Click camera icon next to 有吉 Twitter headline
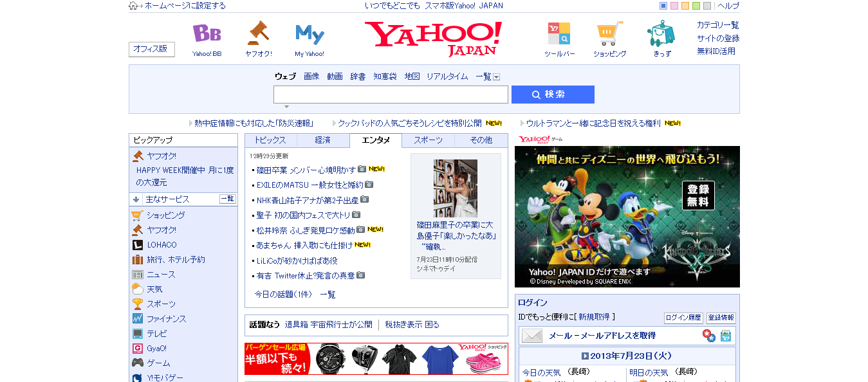The image size is (868, 382). 360,275
